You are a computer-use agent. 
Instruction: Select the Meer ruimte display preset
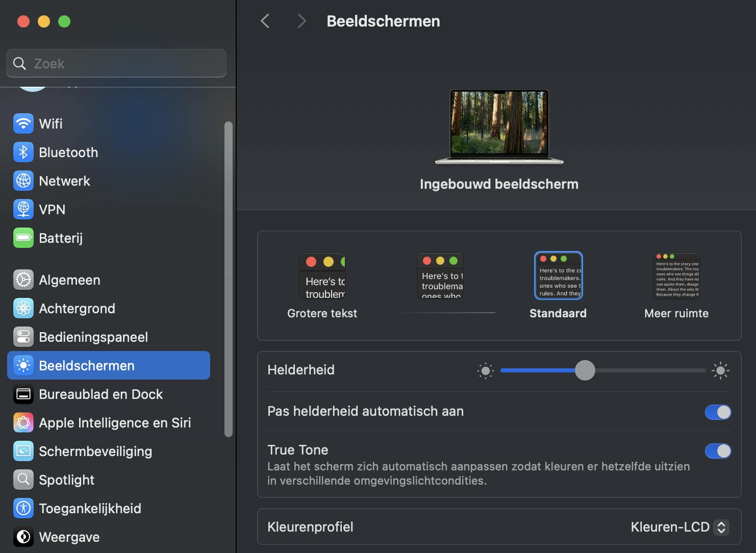(676, 275)
